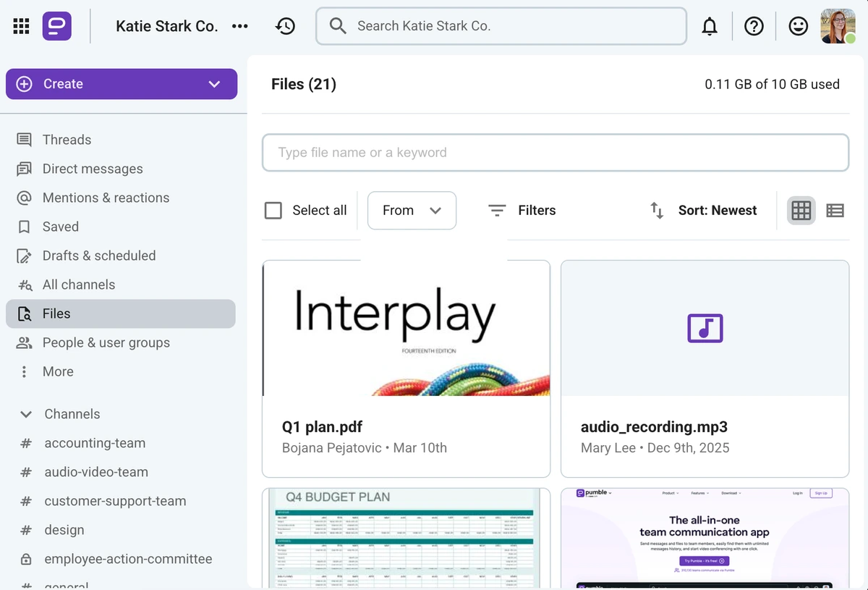Toggle grid view layout
The width and height of the screenshot is (868, 590).
[801, 210]
